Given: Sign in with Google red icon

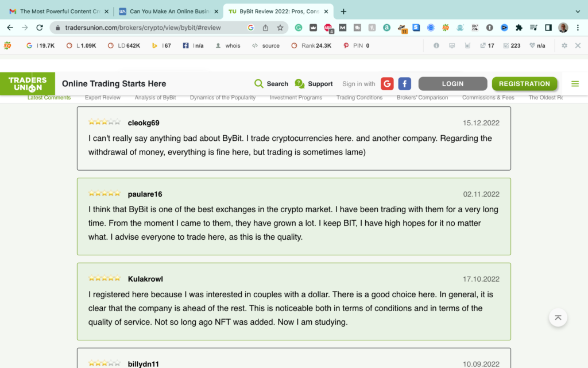Looking at the screenshot, I should point(387,84).
